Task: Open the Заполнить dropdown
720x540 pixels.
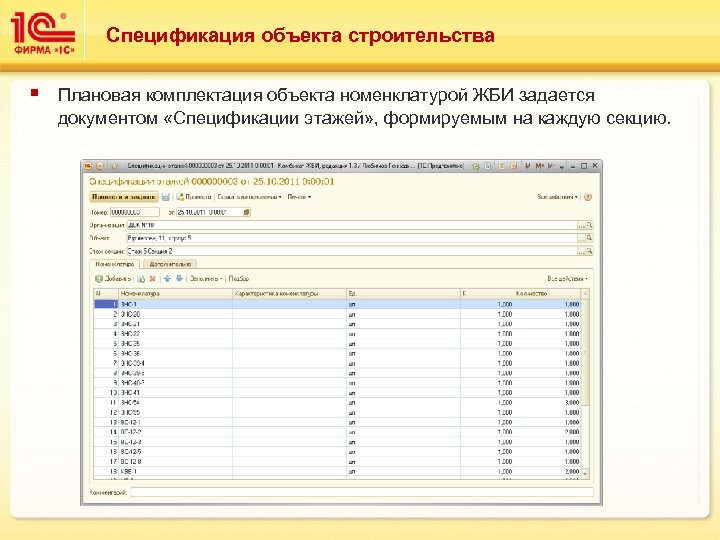Action: 206,279
